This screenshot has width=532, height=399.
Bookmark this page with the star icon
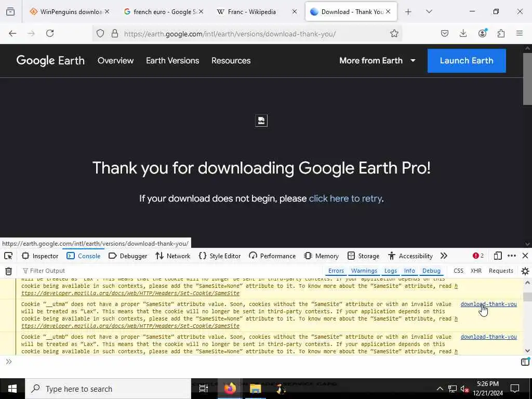point(394,33)
